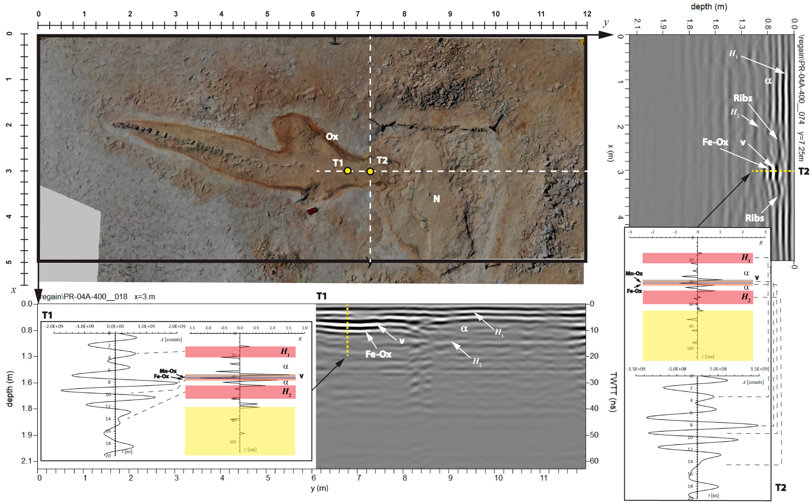This screenshot has height=504, width=812.
Task: Click the H1 label in T1 radargram
Action: [x=498, y=332]
